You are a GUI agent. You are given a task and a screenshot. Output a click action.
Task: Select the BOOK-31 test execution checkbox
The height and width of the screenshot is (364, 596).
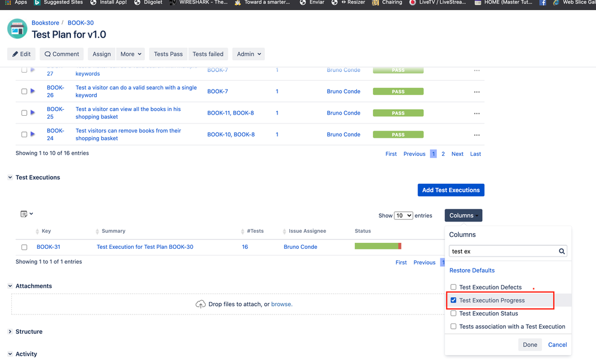click(24, 247)
